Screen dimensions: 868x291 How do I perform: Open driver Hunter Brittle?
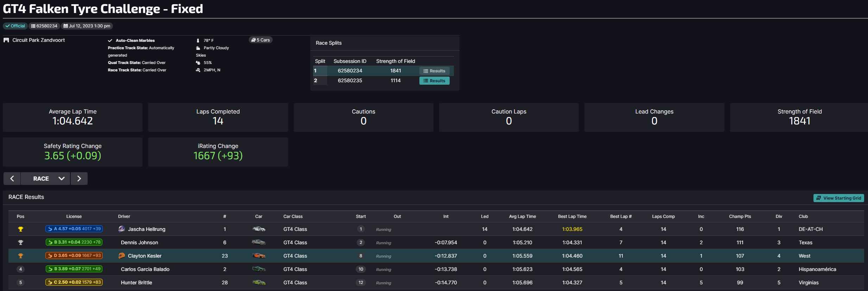[137, 283]
